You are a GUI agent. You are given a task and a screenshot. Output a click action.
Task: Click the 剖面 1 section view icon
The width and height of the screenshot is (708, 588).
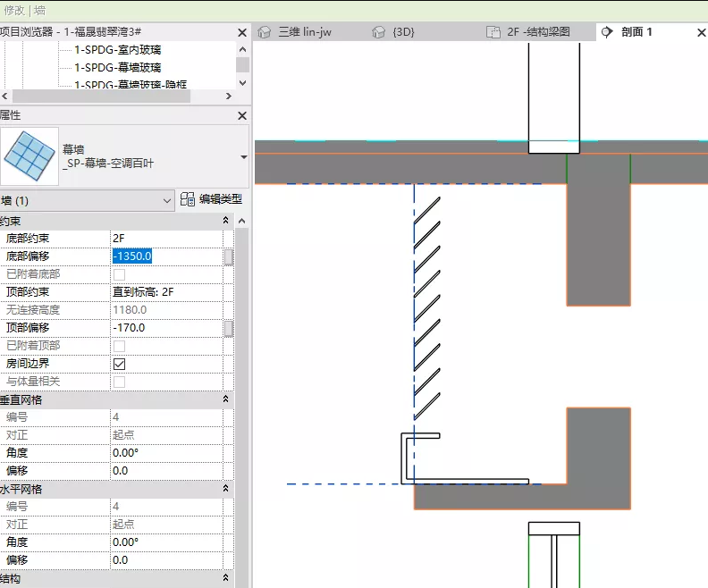(607, 32)
